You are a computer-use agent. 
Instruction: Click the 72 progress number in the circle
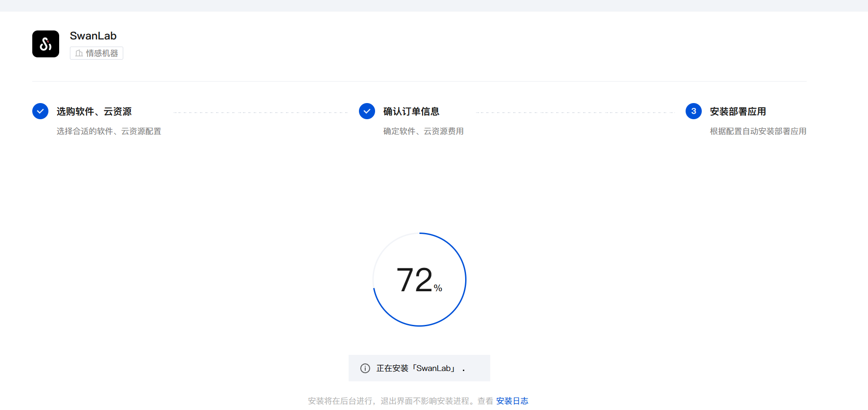tap(415, 280)
